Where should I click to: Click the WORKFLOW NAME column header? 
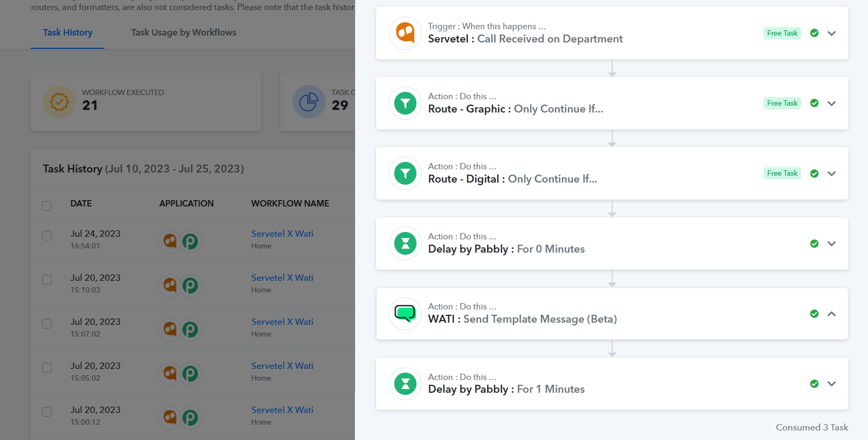290,203
